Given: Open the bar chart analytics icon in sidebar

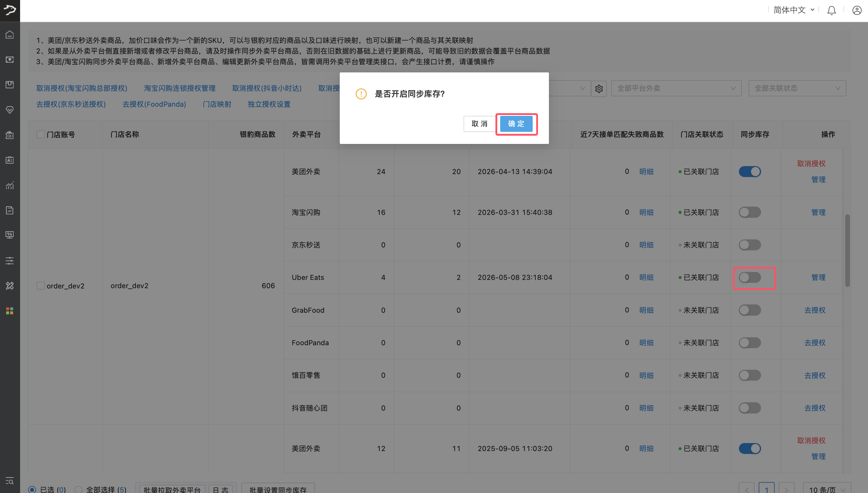Looking at the screenshot, I should [x=10, y=185].
